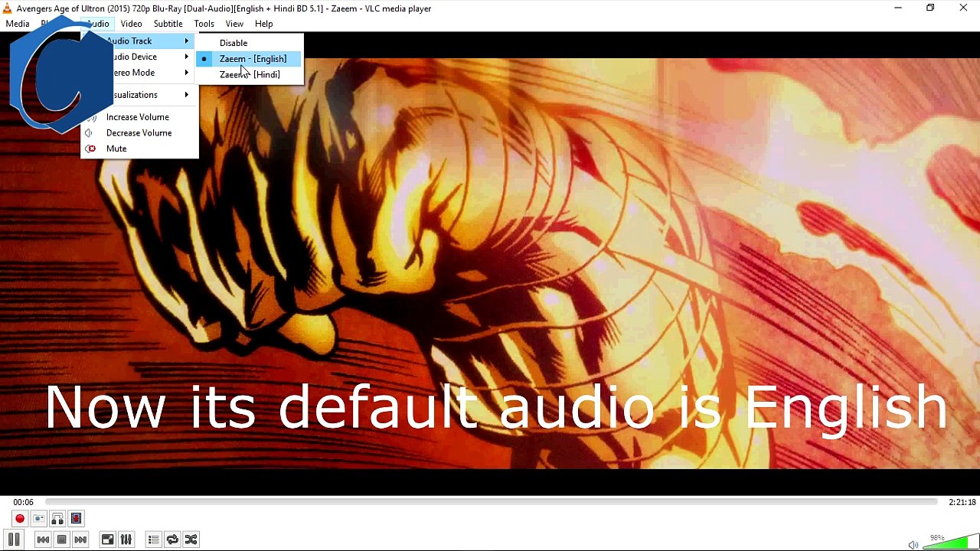Expand the Audio Track submenu
This screenshot has height=551, width=980.
click(x=139, y=41)
